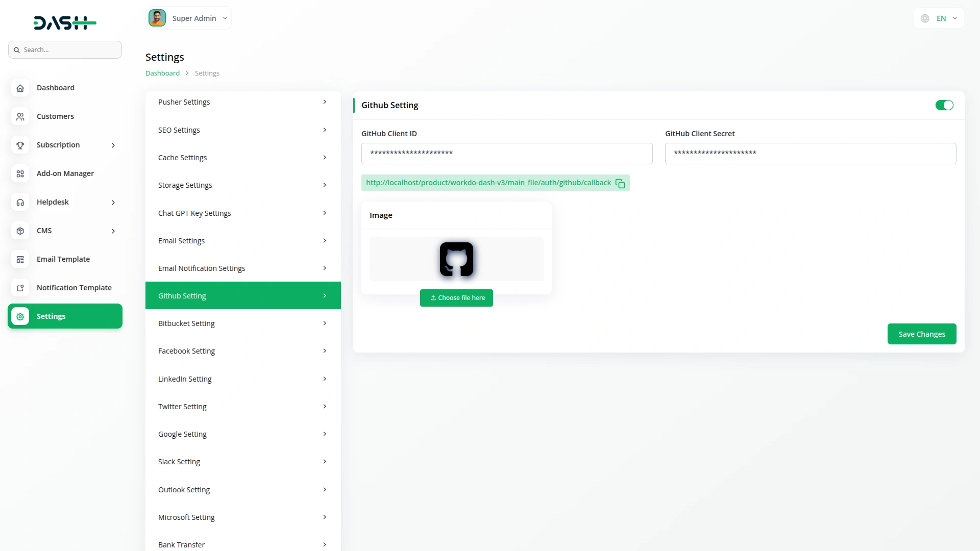The width and height of the screenshot is (980, 551).
Task: Expand the CMS submenu chevron
Action: coord(113,231)
